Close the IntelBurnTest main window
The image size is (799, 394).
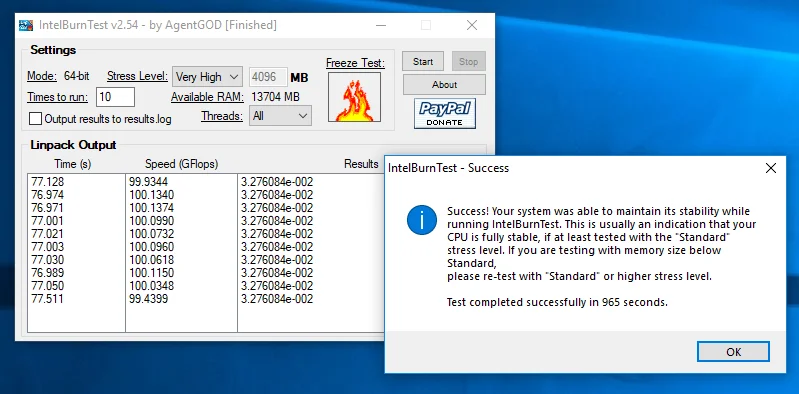[x=472, y=25]
